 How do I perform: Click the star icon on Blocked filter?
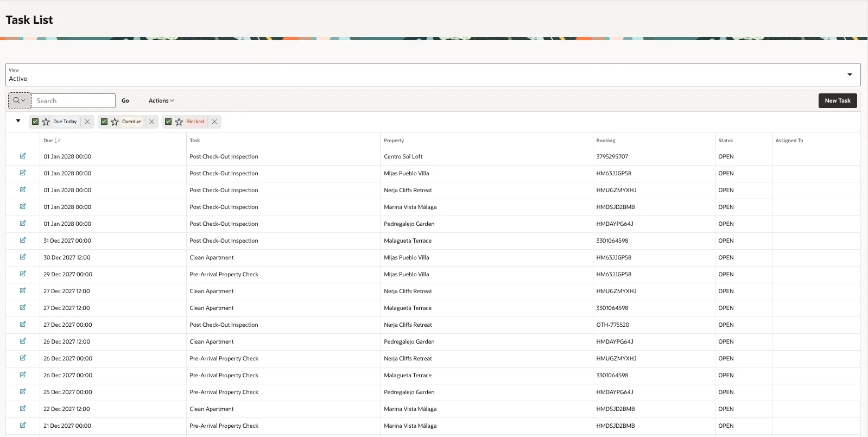[179, 122]
